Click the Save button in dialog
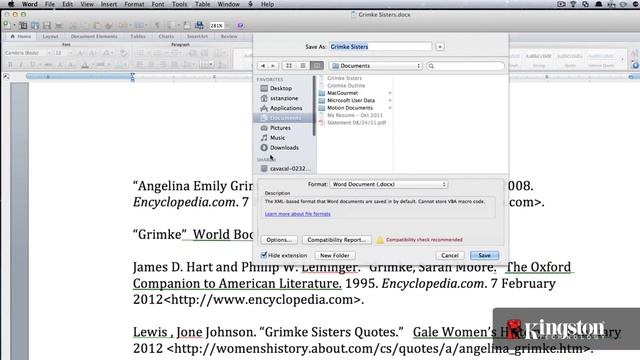This screenshot has height=360, width=640. click(x=484, y=256)
